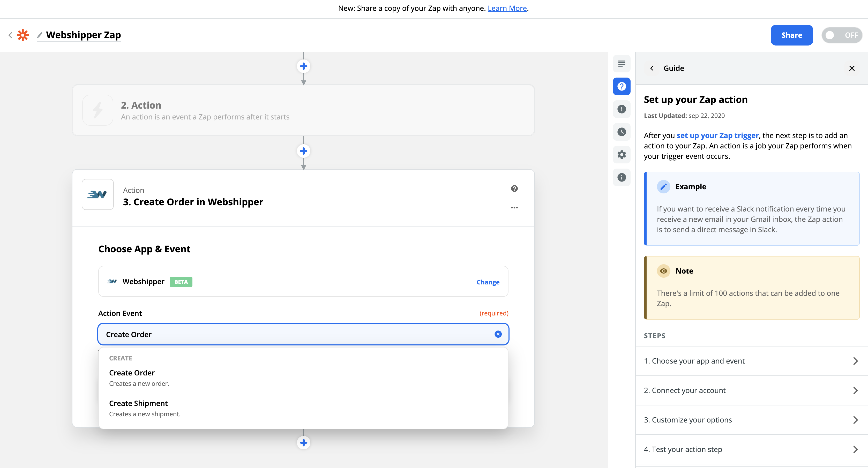Viewport: 868px width, 468px height.
Task: Click the Zapier logo home icon
Action: click(x=23, y=35)
